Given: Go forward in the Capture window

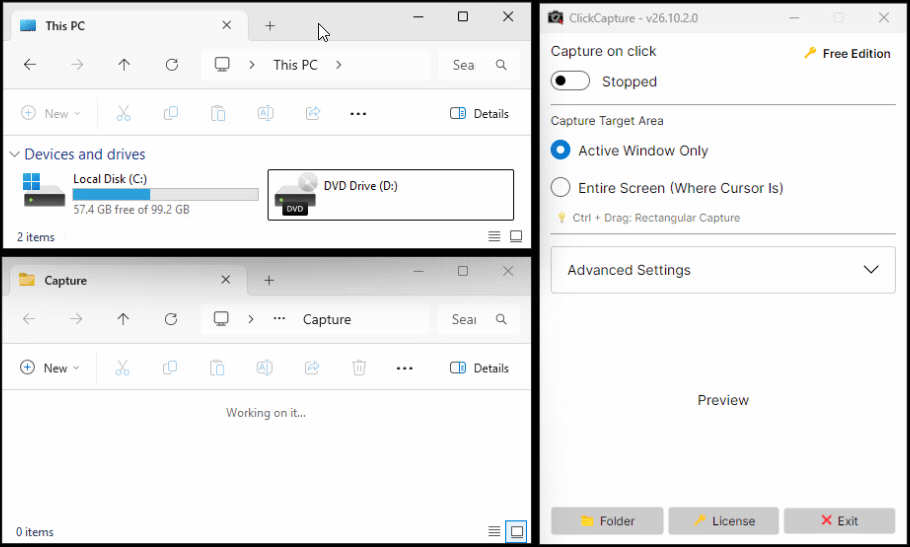Looking at the screenshot, I should tap(76, 318).
